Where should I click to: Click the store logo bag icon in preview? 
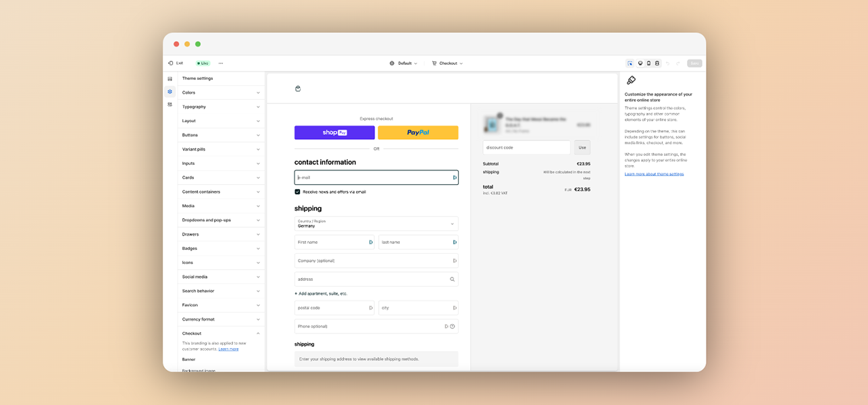[298, 88]
